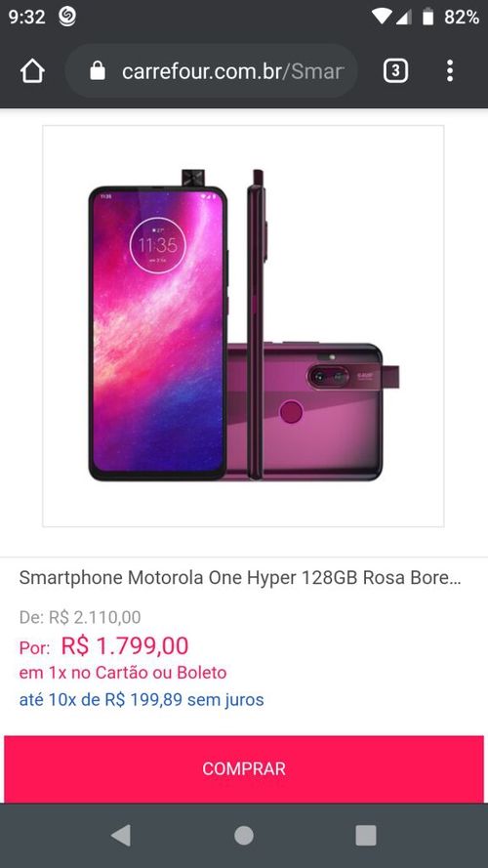
Task: Tap the Smartphone Motorola One Hyper 128GB title
Action: pos(240,578)
